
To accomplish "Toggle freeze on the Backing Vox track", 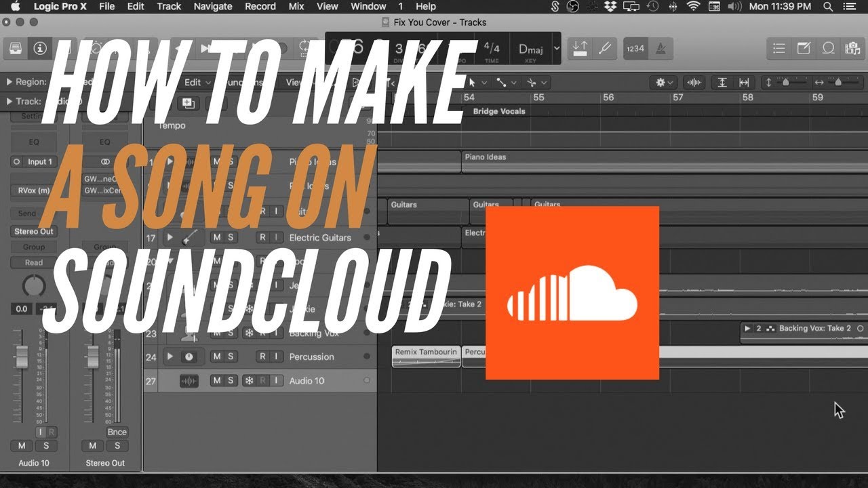I will pos(248,333).
